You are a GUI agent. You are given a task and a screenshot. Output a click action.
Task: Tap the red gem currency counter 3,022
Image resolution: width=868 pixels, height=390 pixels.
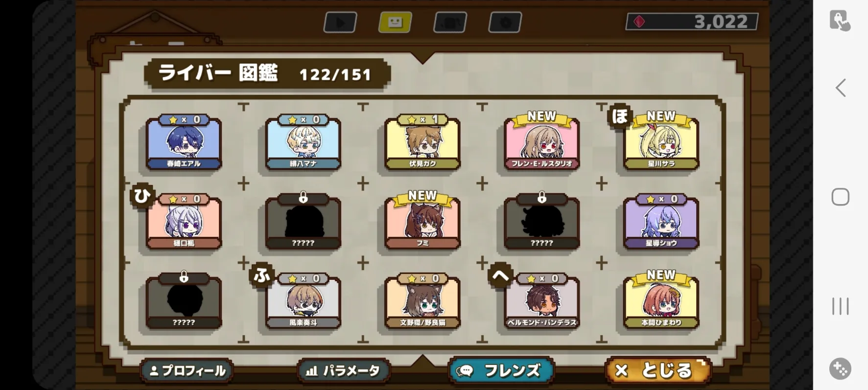pyautogui.click(x=692, y=22)
